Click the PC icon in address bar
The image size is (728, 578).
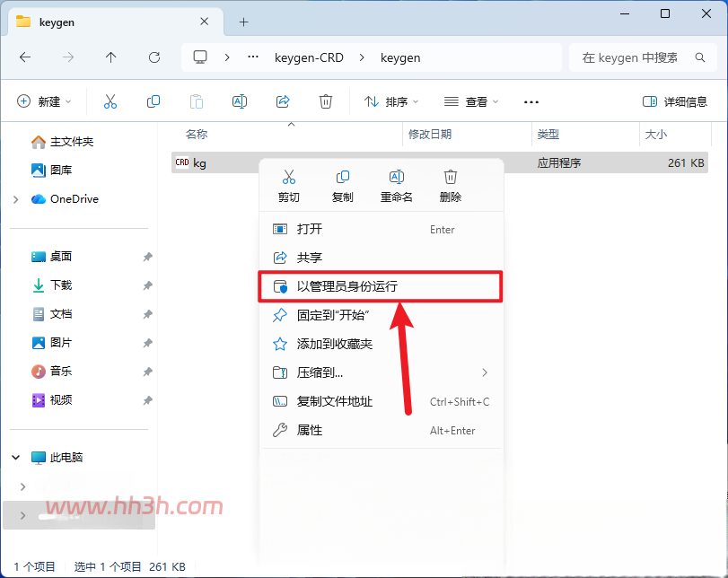(200, 57)
